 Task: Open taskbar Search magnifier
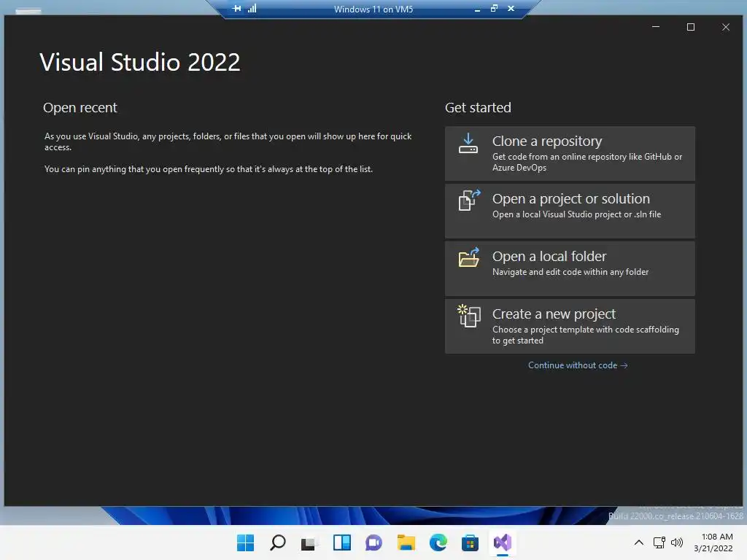pyautogui.click(x=278, y=542)
